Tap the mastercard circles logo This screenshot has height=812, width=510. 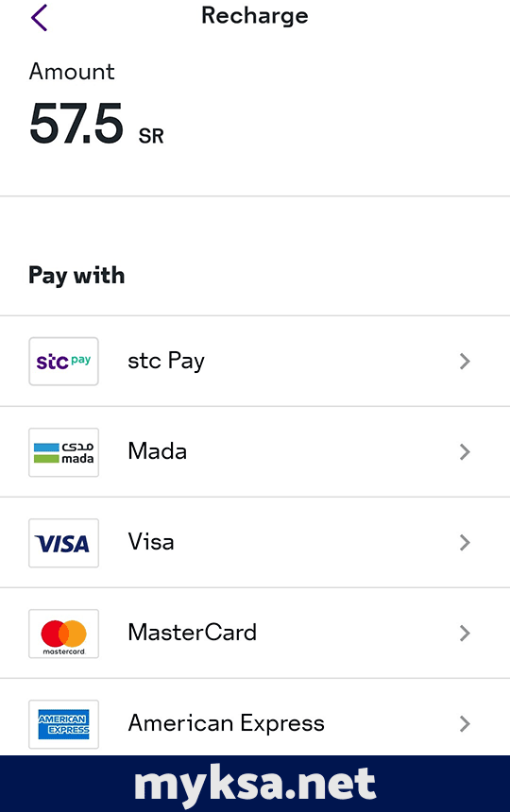tap(63, 634)
